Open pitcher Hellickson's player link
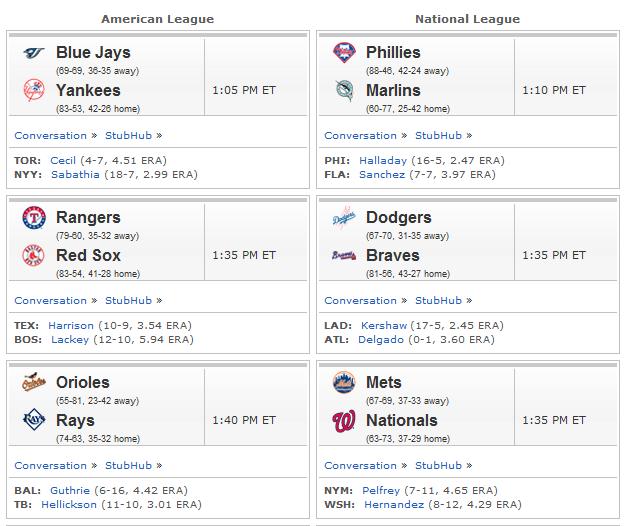 tap(69, 504)
